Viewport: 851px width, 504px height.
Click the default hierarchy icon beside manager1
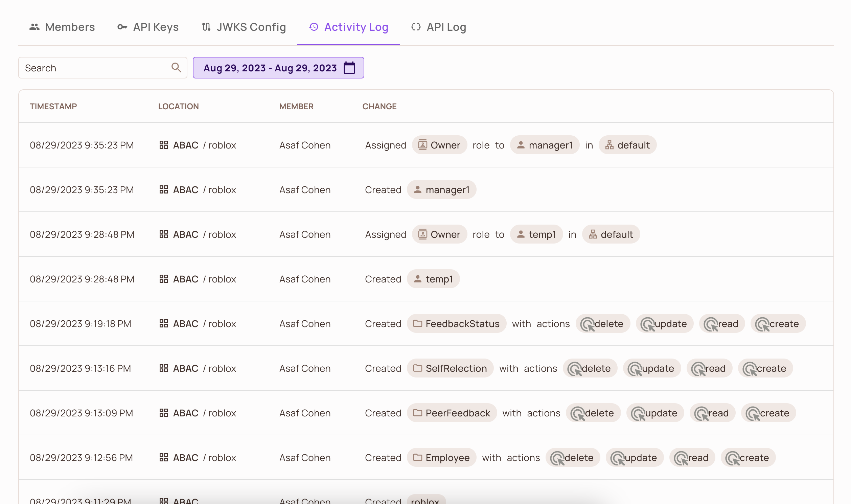click(x=609, y=145)
